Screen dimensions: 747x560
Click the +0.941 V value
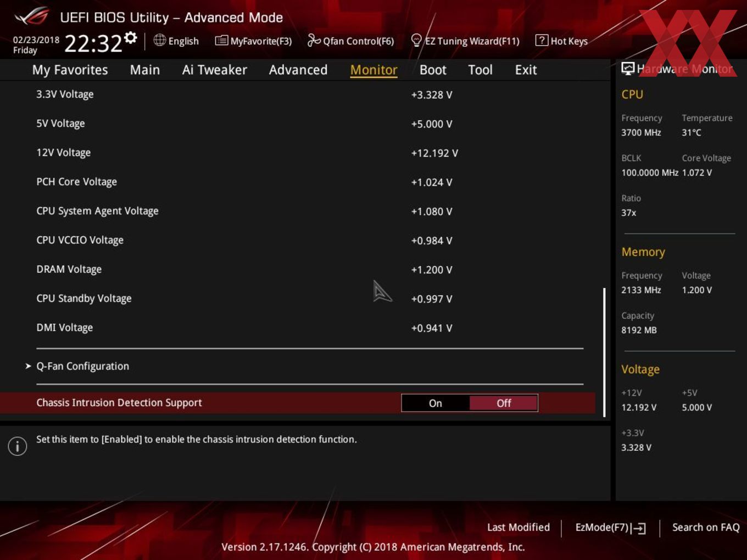click(432, 328)
